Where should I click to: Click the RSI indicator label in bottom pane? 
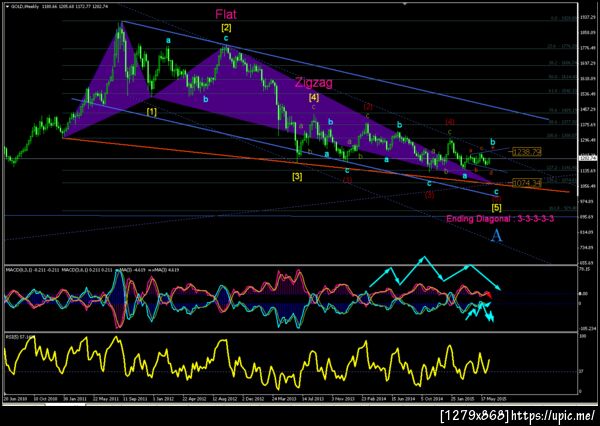20,336
